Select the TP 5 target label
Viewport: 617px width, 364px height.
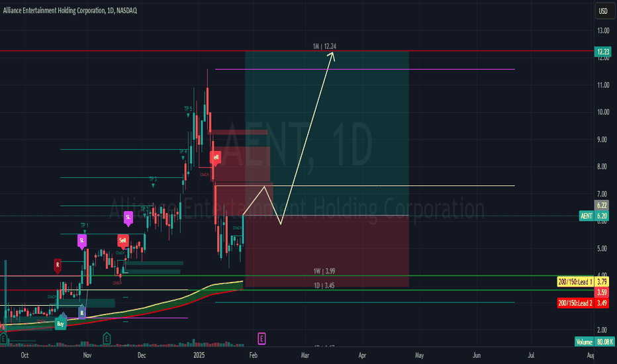click(x=188, y=109)
